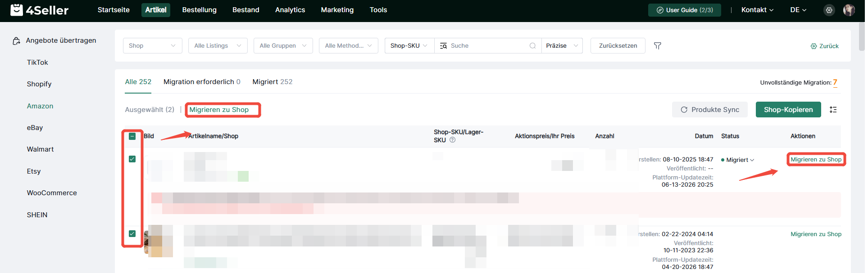Click the User Guide (2/3) button

tap(684, 10)
